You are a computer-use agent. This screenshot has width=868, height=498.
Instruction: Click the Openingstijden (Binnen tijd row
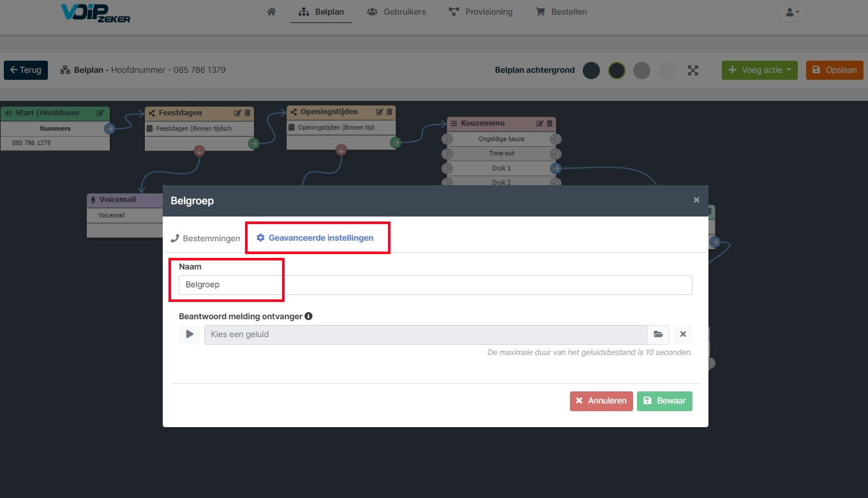(x=341, y=127)
